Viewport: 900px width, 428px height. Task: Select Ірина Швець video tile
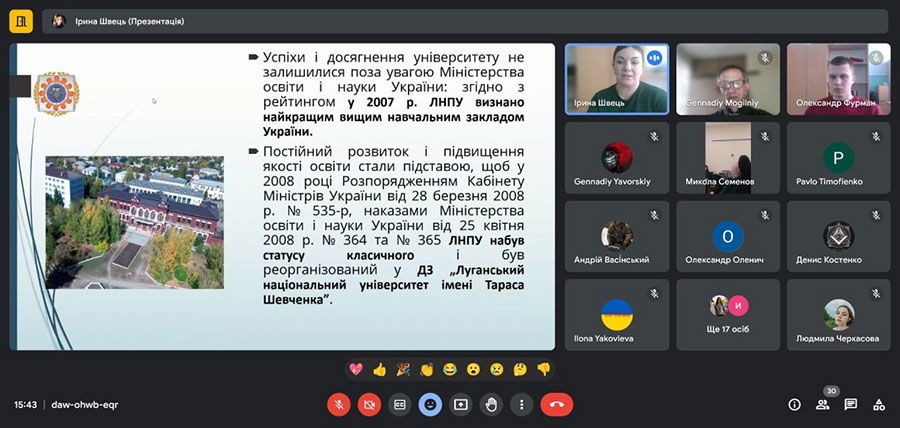(x=617, y=79)
